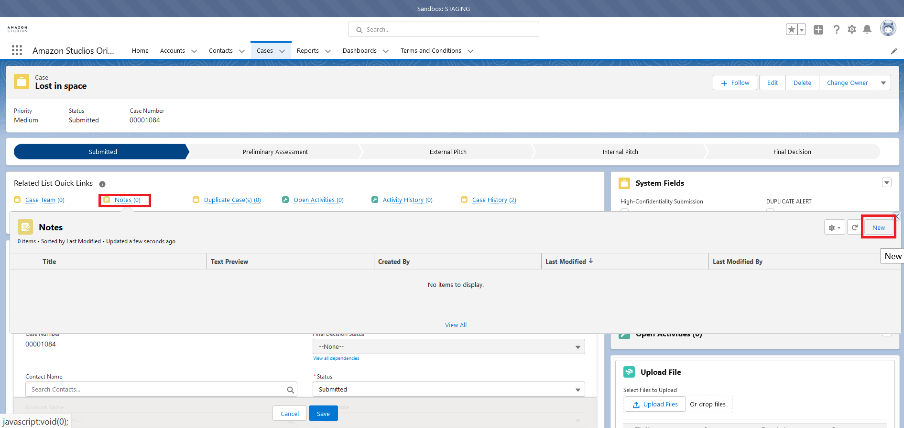Close the Notes popup panel
This screenshot has height=428, width=904.
click(x=897, y=216)
